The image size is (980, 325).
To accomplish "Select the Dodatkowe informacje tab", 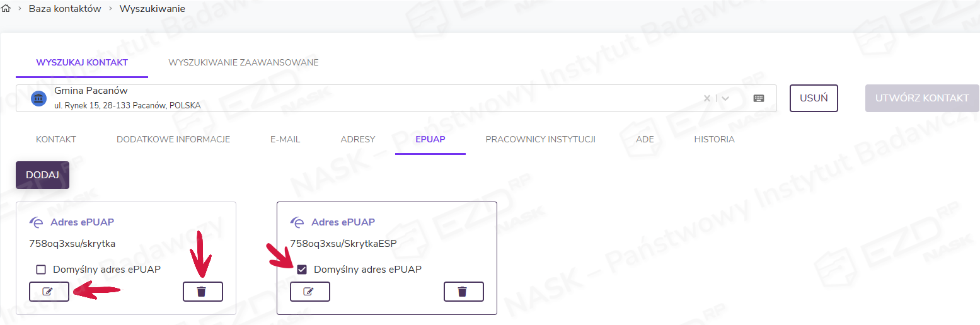I will click(x=173, y=139).
